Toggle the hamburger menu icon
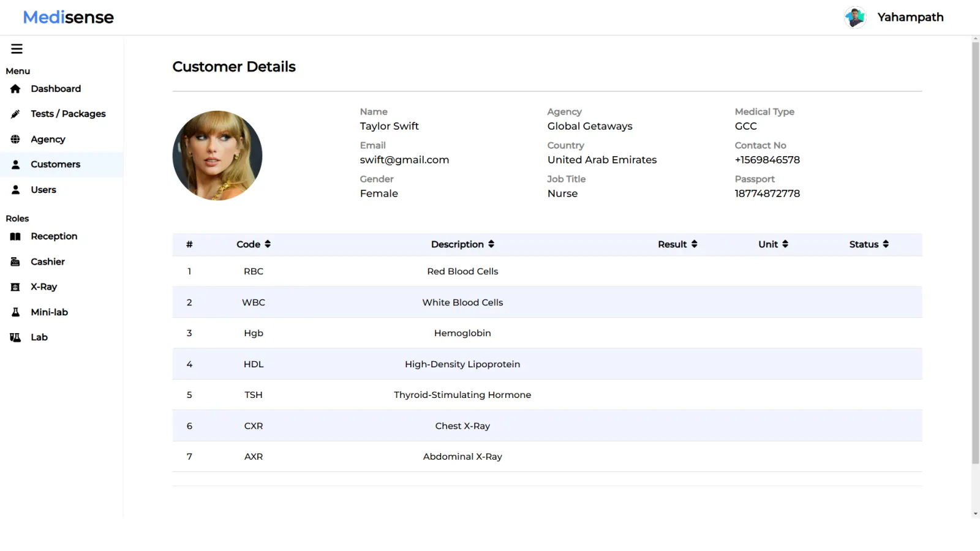The height and width of the screenshot is (551, 980). coord(17,49)
